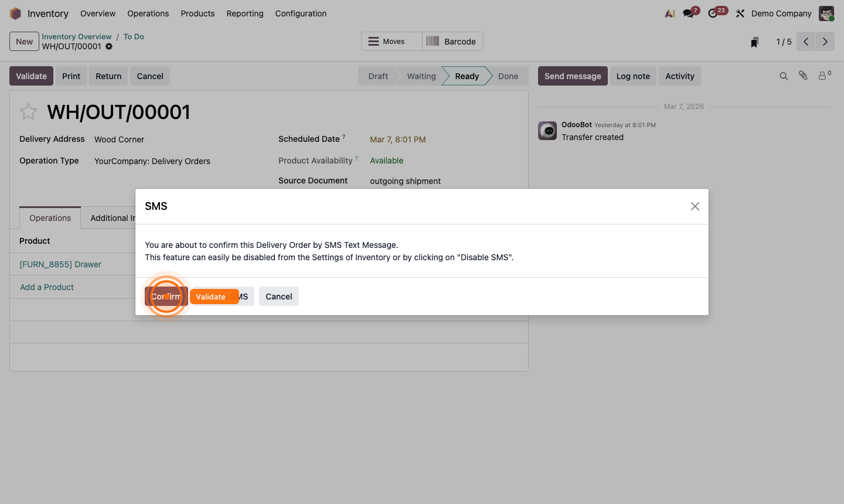Click Cancel in the SMS dialog
The height and width of the screenshot is (504, 844).
click(x=278, y=297)
